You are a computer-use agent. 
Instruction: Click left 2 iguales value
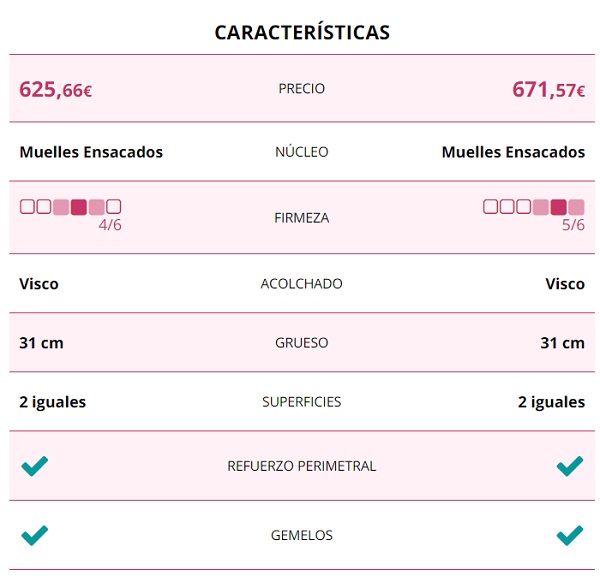pos(53,402)
